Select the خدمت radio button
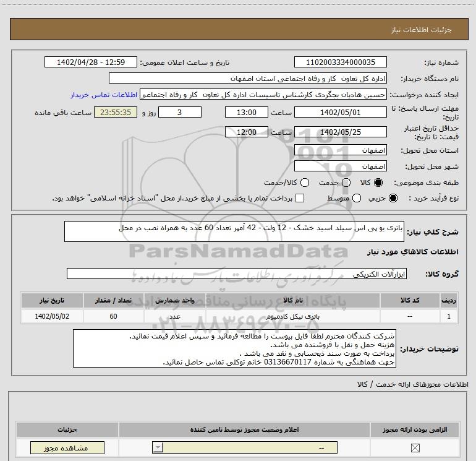The height and width of the screenshot is (461, 476). (x=346, y=183)
